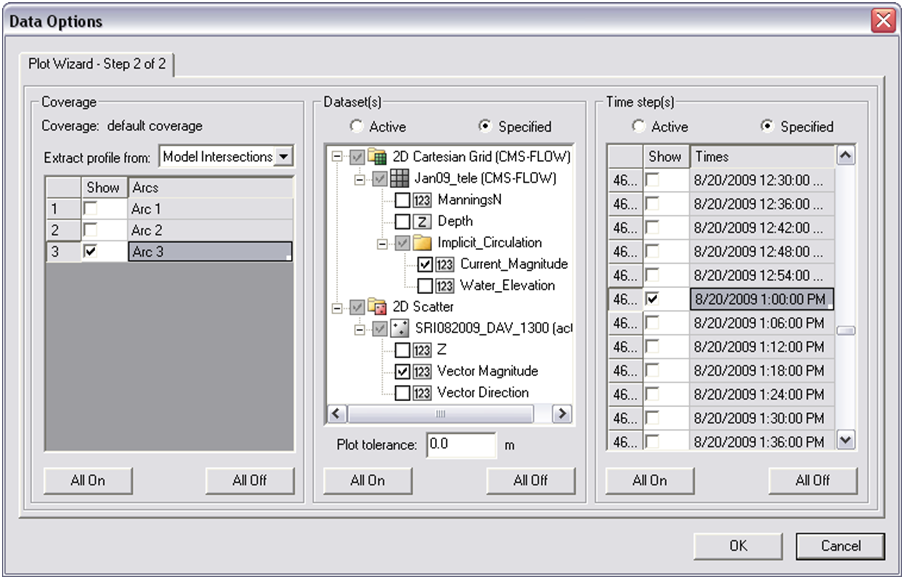Check Show for the 12:30:00 time step
The height and width of the screenshot is (579, 904).
(652, 179)
